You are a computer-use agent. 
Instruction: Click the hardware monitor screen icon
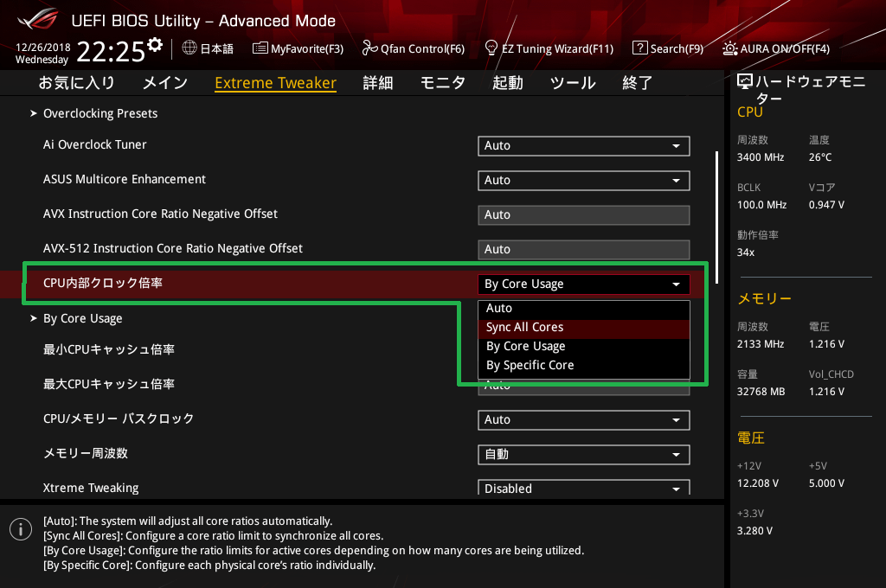(x=745, y=82)
